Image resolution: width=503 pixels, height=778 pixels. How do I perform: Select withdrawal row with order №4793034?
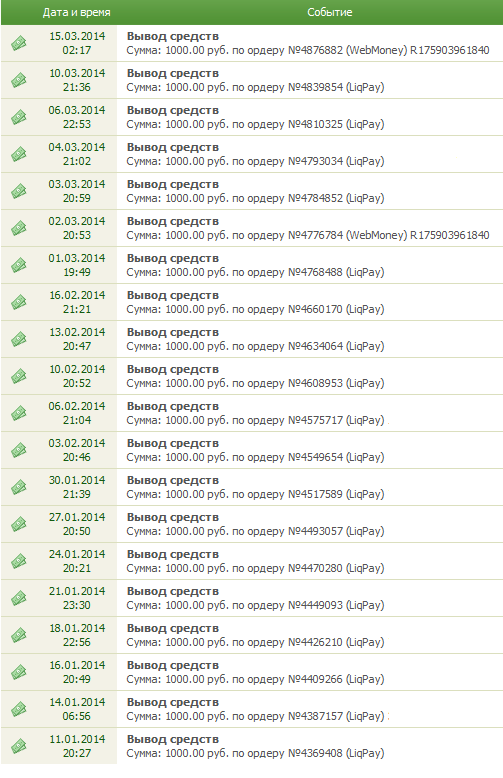[x=252, y=154]
